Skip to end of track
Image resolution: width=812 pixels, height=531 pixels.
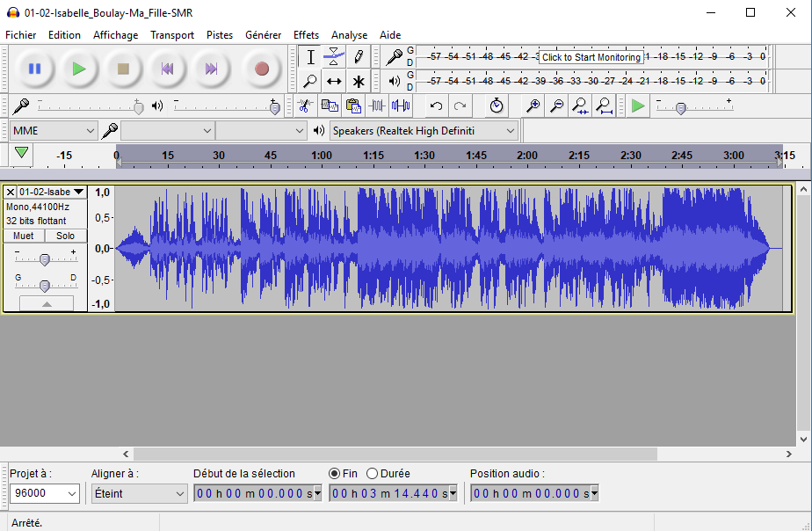pos(211,69)
